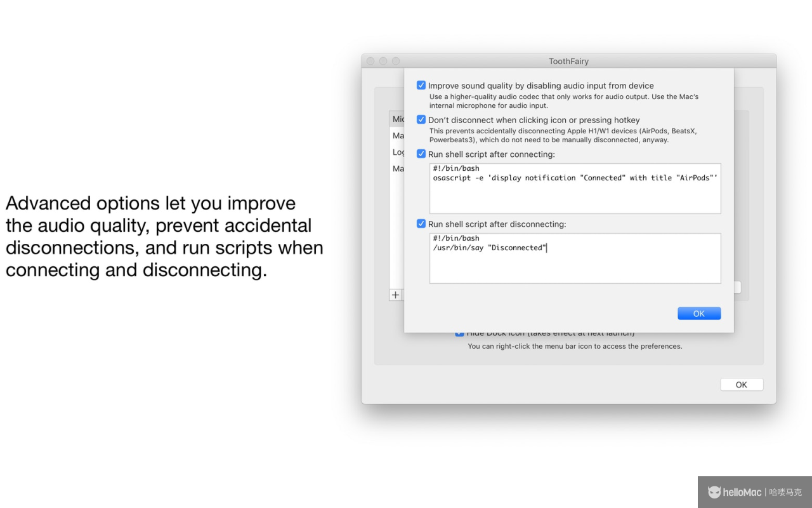Click the right-click menu bar icon hint text

tap(575, 347)
